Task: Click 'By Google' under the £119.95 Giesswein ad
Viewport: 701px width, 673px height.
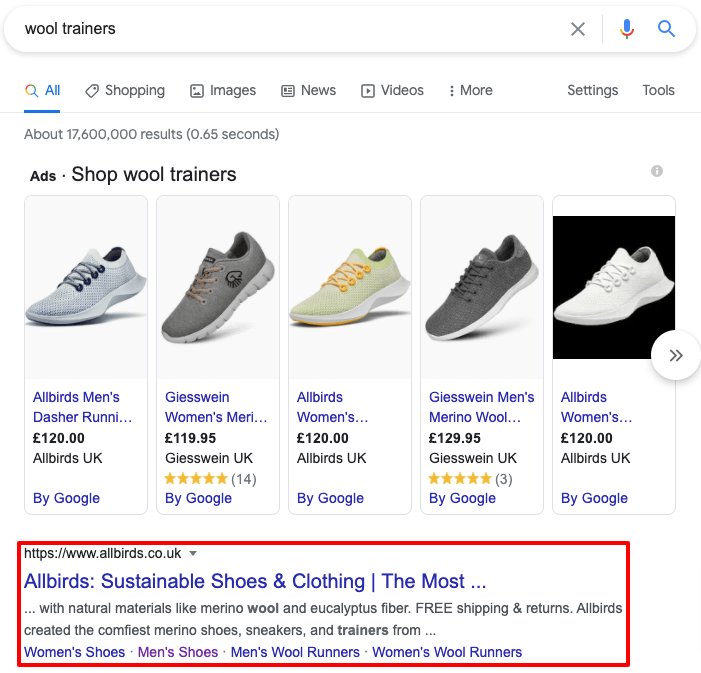Action: point(198,498)
